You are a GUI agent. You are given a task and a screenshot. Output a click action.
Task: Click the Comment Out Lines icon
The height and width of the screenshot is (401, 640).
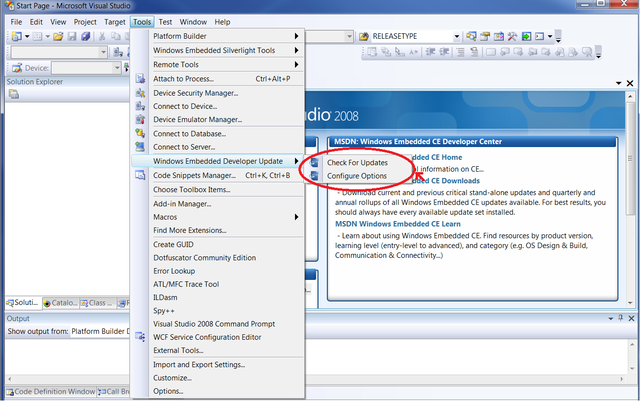pos(460,52)
